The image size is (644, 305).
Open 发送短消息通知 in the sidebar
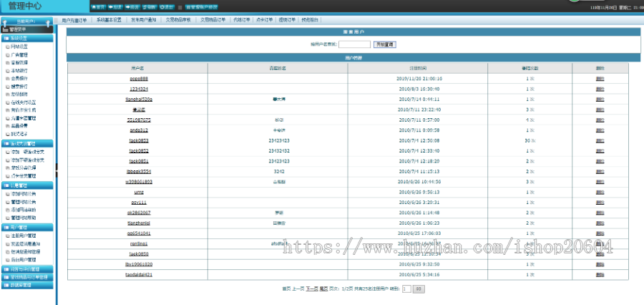tap(25, 243)
